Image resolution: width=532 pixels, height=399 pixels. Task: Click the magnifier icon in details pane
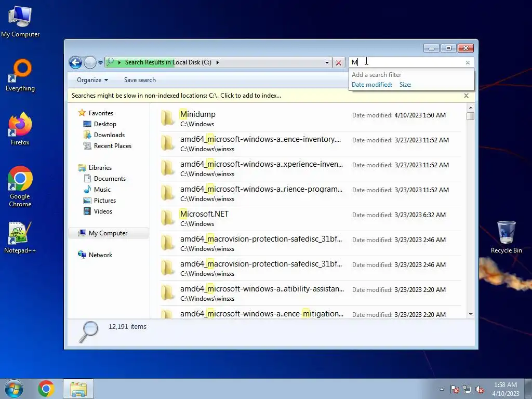[x=88, y=332]
